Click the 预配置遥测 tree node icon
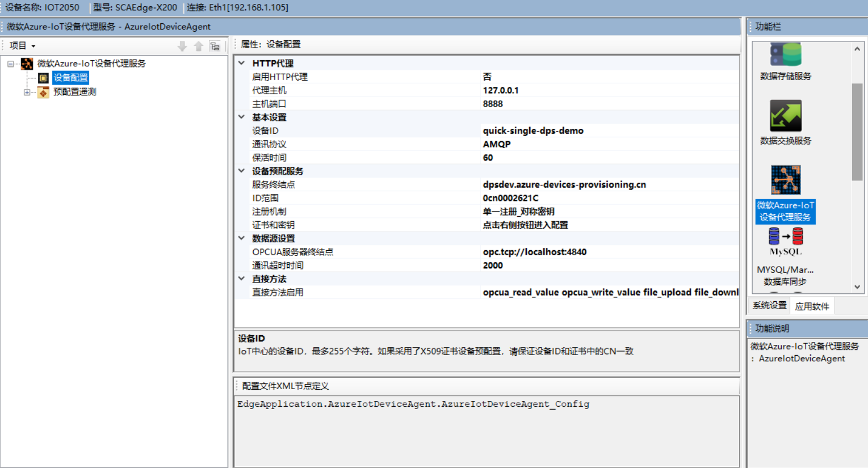868x468 pixels. pyautogui.click(x=44, y=92)
